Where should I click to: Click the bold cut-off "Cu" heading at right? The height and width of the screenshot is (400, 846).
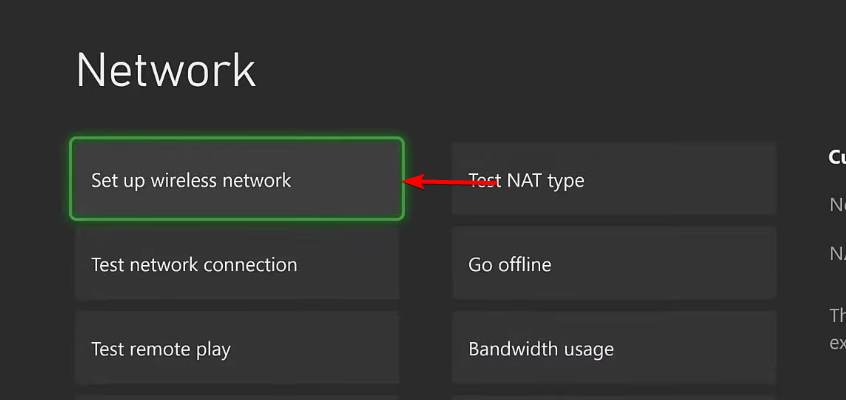click(x=837, y=156)
